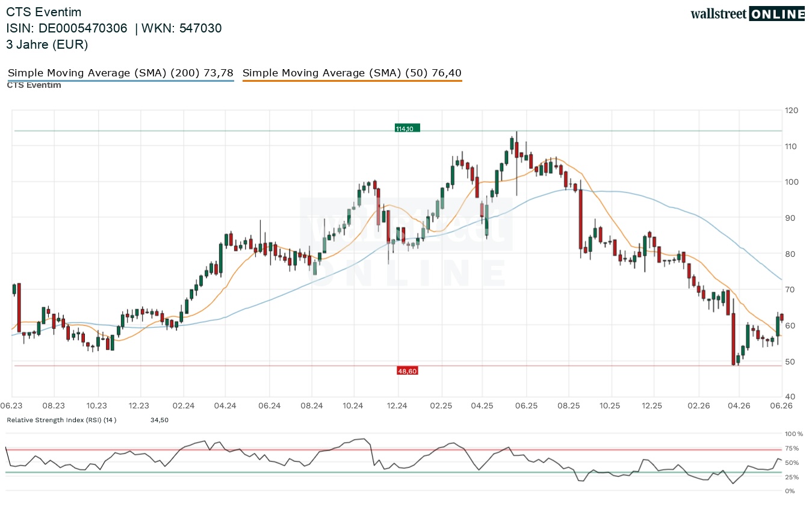Click the red 48,60 low price marker

tap(407, 371)
